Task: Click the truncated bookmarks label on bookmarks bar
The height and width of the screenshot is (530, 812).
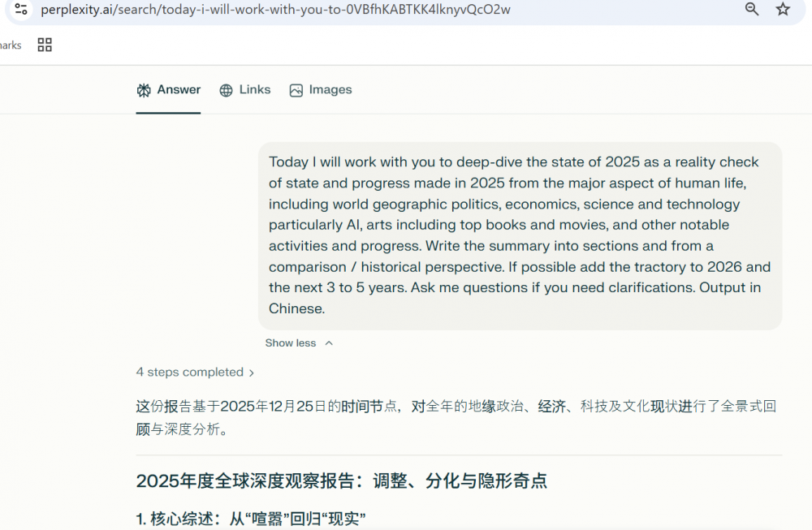Action: point(11,45)
